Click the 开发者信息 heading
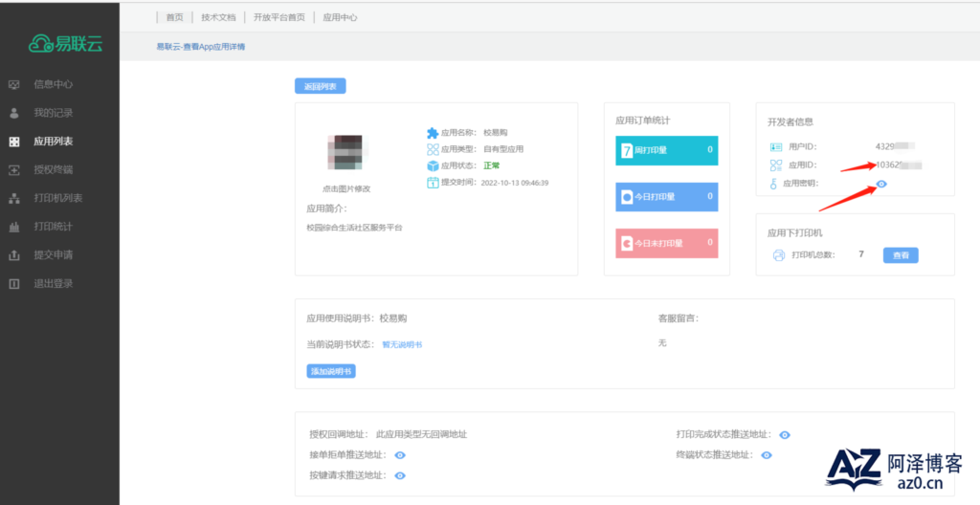This screenshot has width=980, height=505. click(x=790, y=121)
